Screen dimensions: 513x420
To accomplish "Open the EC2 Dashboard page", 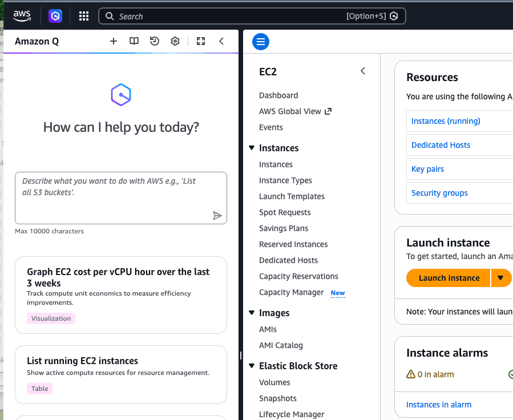I will [278, 95].
